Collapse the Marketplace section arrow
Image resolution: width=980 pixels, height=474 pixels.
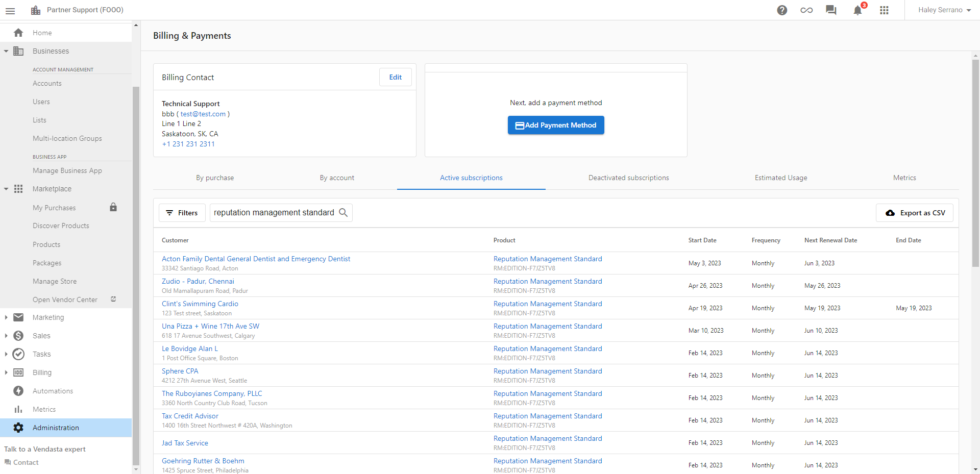(6, 189)
